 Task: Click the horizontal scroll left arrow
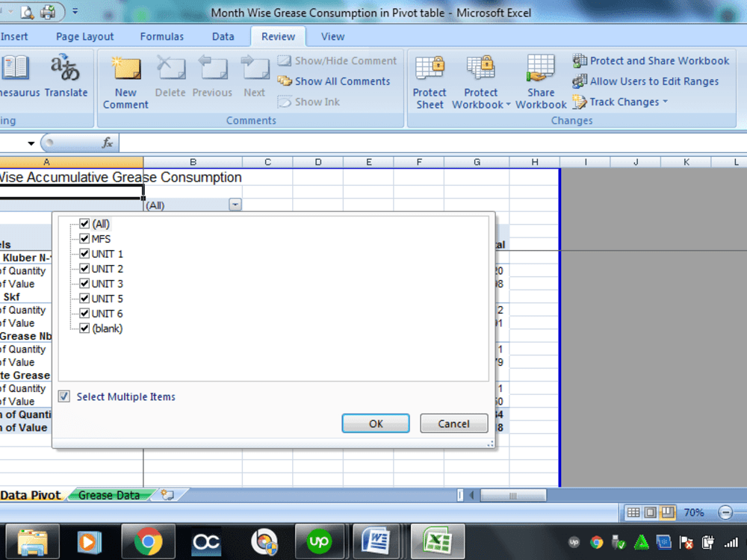471,495
